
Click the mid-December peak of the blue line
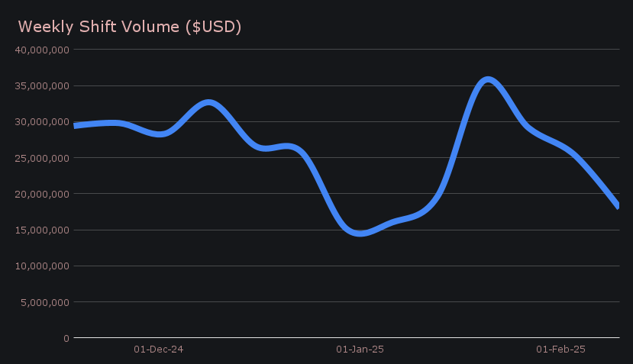tap(208, 102)
